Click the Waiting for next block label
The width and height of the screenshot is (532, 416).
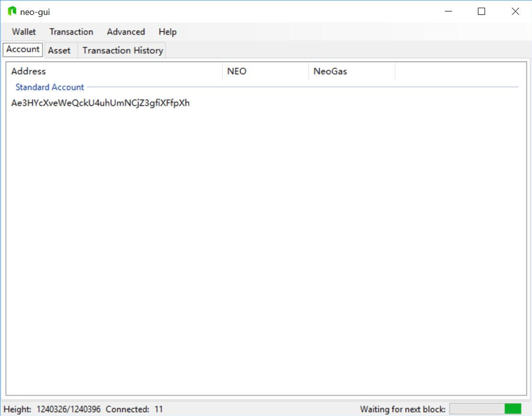403,409
